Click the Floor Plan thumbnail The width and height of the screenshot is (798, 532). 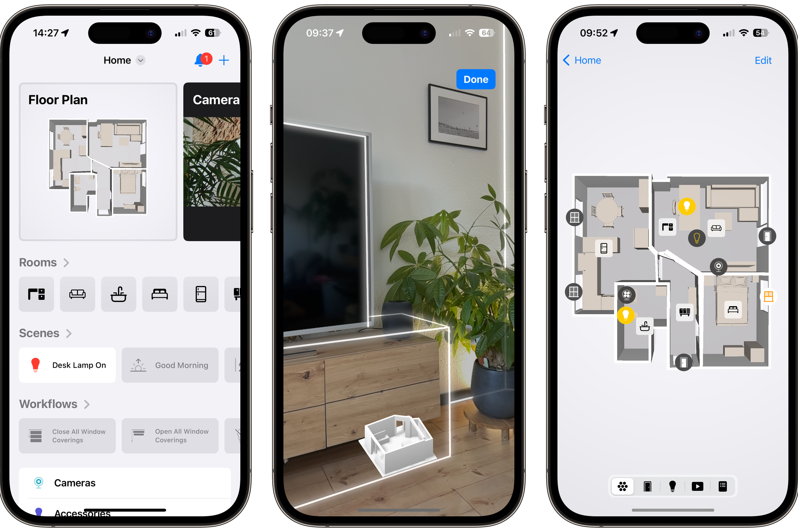[100, 163]
